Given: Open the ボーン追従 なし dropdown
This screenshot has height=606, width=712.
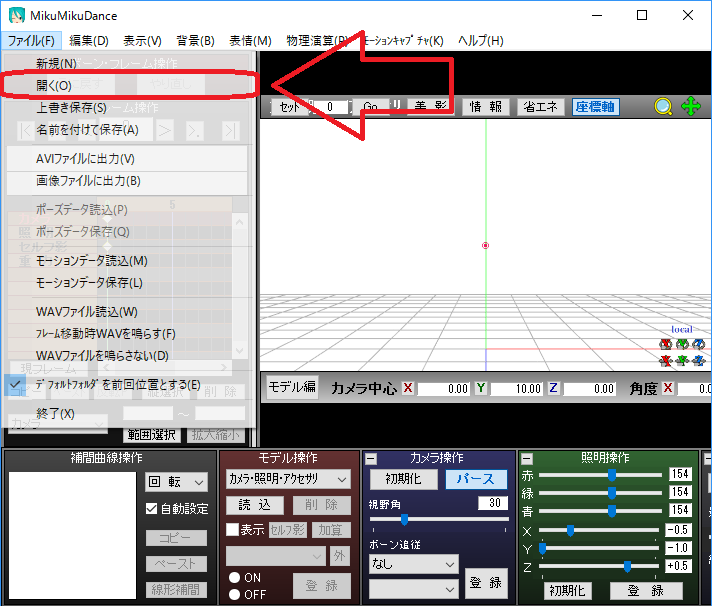Looking at the screenshot, I should (412, 564).
